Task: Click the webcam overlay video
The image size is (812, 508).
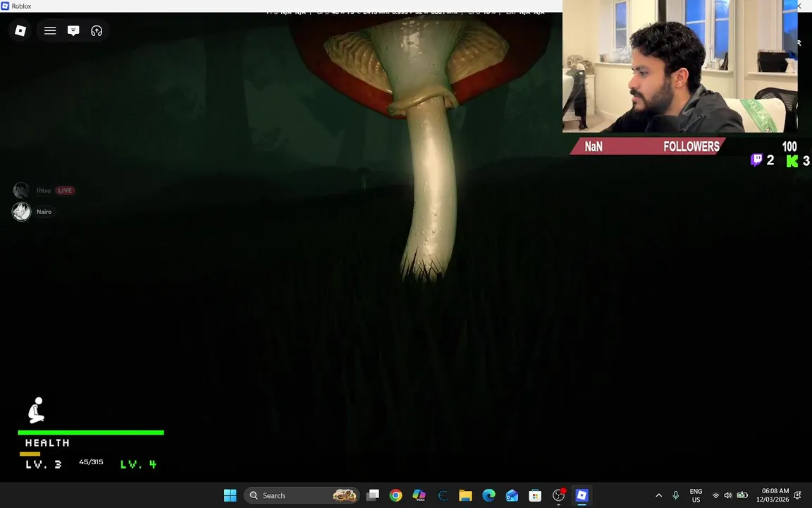Action: 680,66
